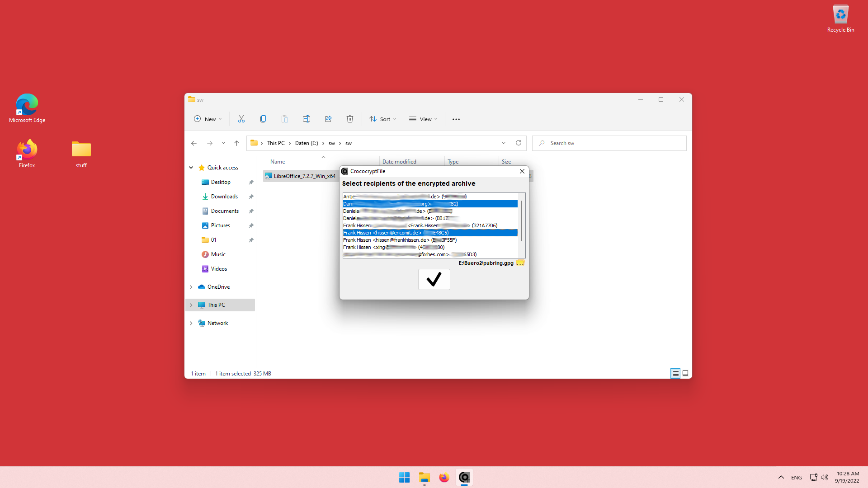This screenshot has width=868, height=488.
Task: Open Documents in the navigation pane
Action: (x=225, y=211)
